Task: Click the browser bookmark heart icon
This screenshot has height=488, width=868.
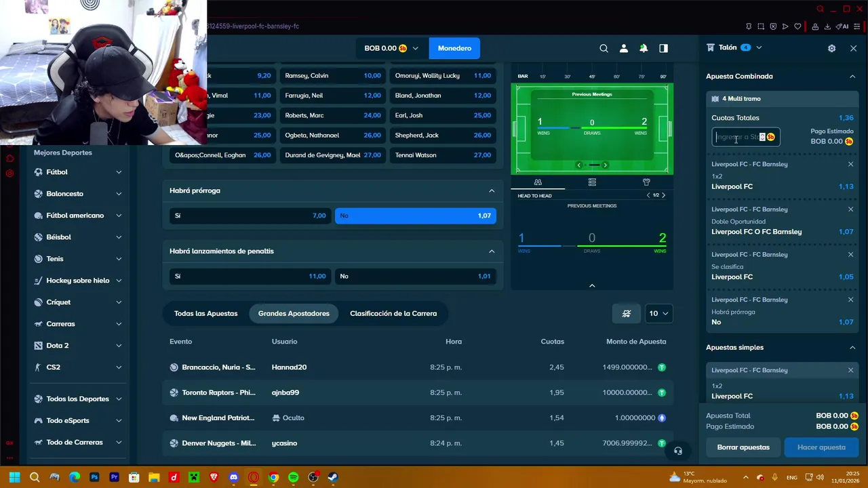Action: [x=797, y=26]
